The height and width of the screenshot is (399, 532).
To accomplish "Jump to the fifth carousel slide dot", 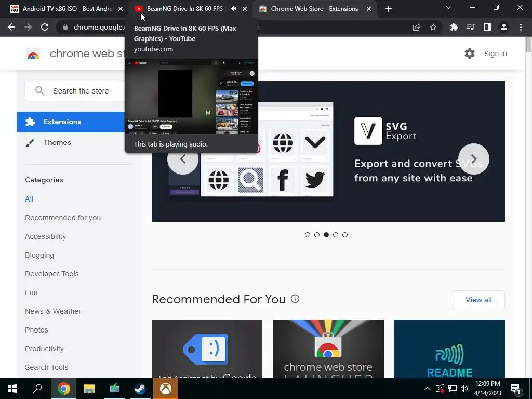I will pyautogui.click(x=345, y=235).
